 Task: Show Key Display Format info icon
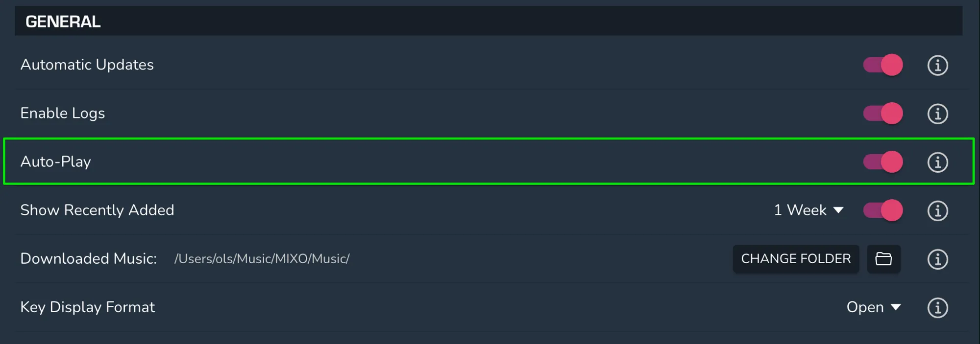point(937,307)
